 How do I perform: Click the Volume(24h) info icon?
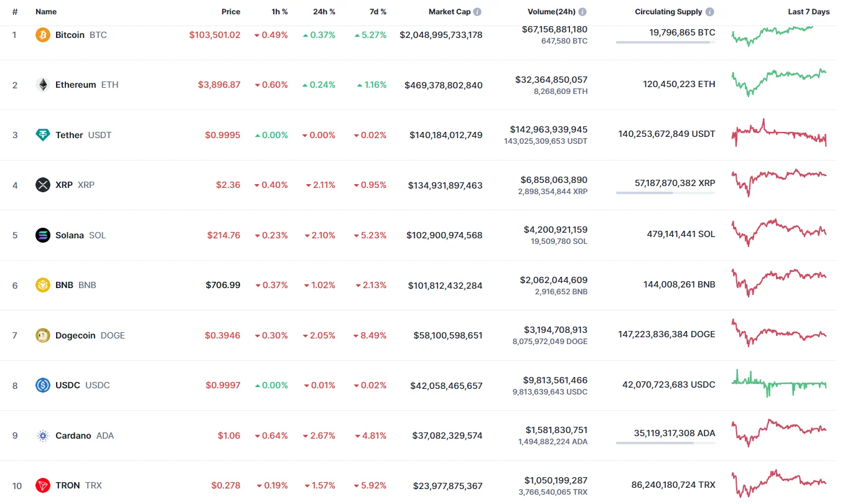[x=582, y=12]
